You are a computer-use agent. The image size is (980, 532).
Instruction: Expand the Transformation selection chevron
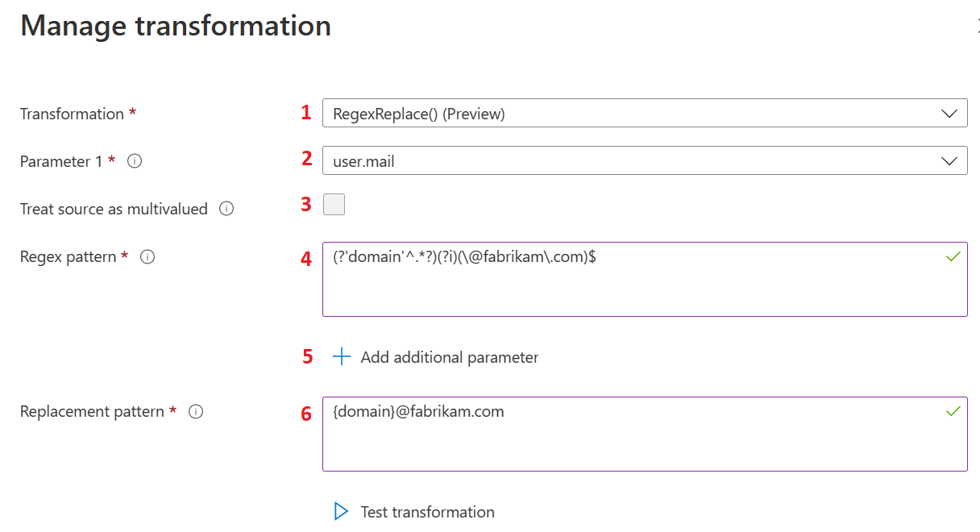point(949,113)
